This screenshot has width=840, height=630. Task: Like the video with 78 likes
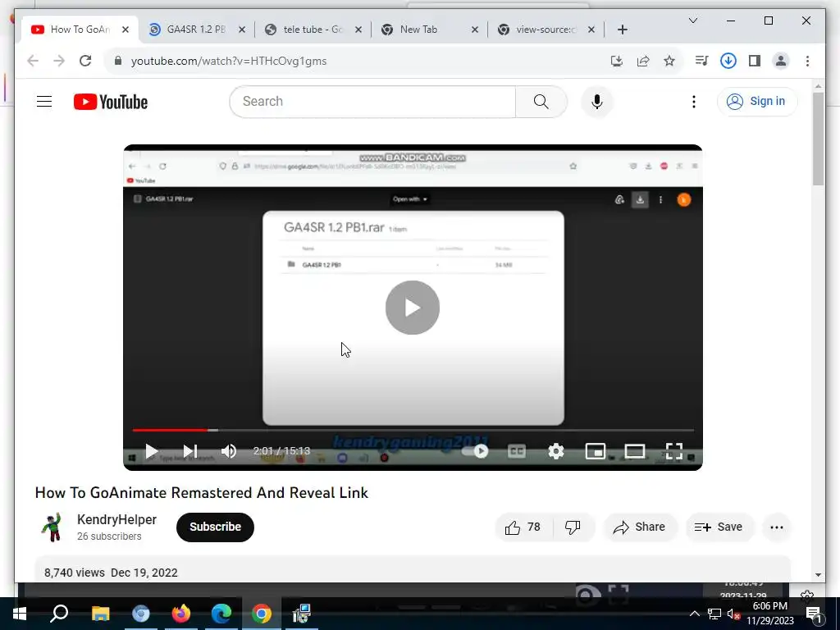pos(523,527)
